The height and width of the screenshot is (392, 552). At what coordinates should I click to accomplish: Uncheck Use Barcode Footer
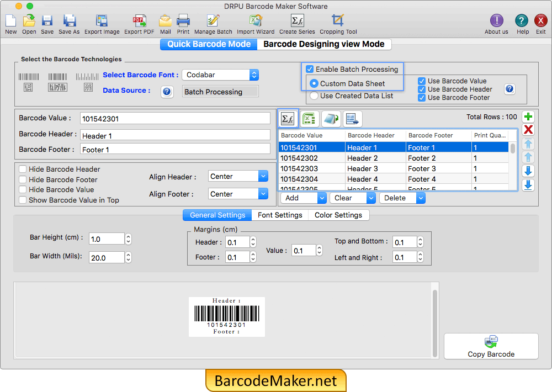(422, 98)
